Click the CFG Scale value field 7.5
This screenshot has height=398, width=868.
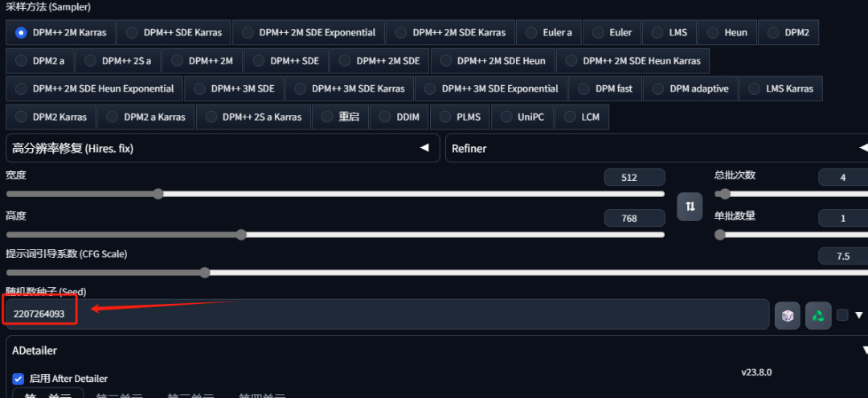pos(843,256)
